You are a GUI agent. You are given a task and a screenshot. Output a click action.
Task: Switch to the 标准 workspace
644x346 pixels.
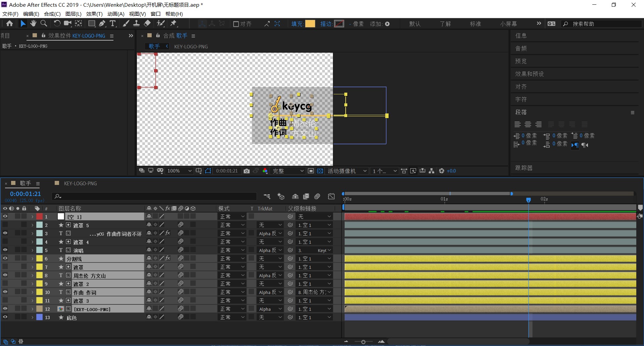click(476, 24)
